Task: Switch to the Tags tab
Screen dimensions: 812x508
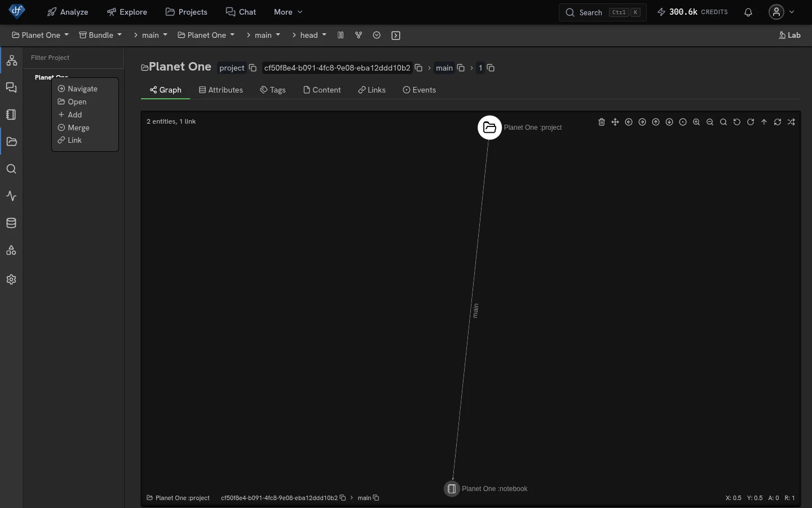Action: (273, 90)
